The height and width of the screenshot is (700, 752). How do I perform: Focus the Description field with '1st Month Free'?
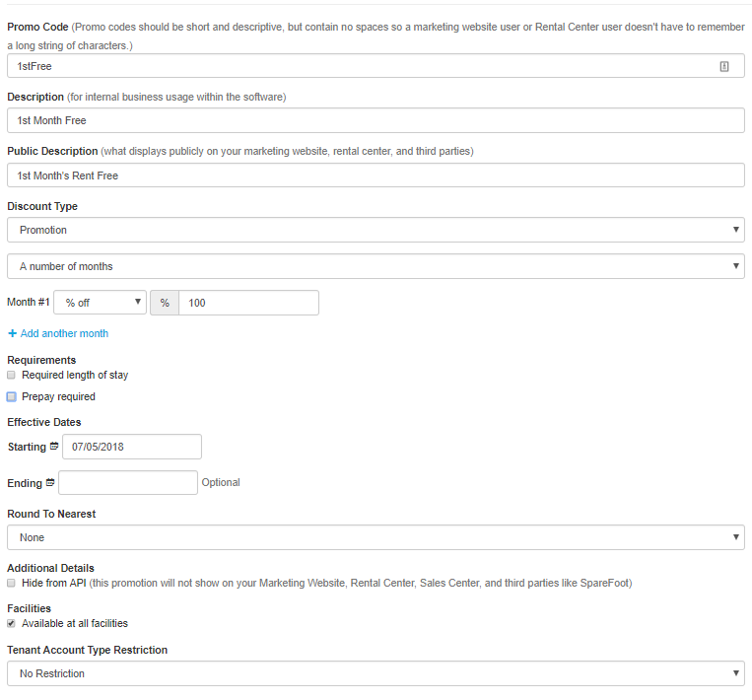click(x=376, y=120)
